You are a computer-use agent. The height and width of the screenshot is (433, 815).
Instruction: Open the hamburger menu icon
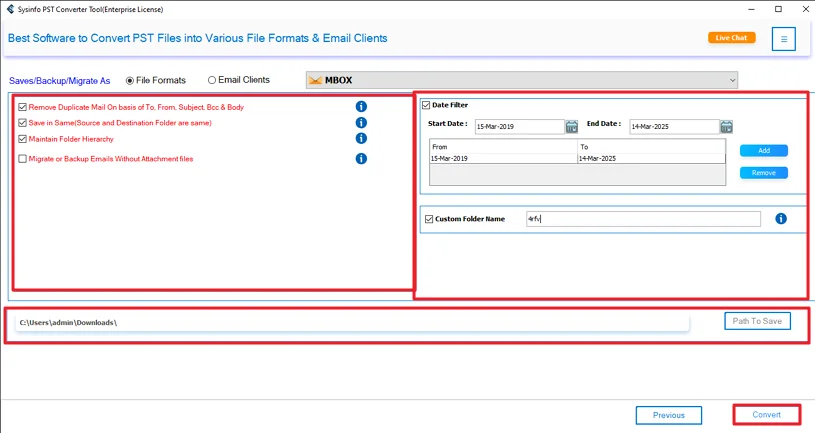click(x=783, y=39)
